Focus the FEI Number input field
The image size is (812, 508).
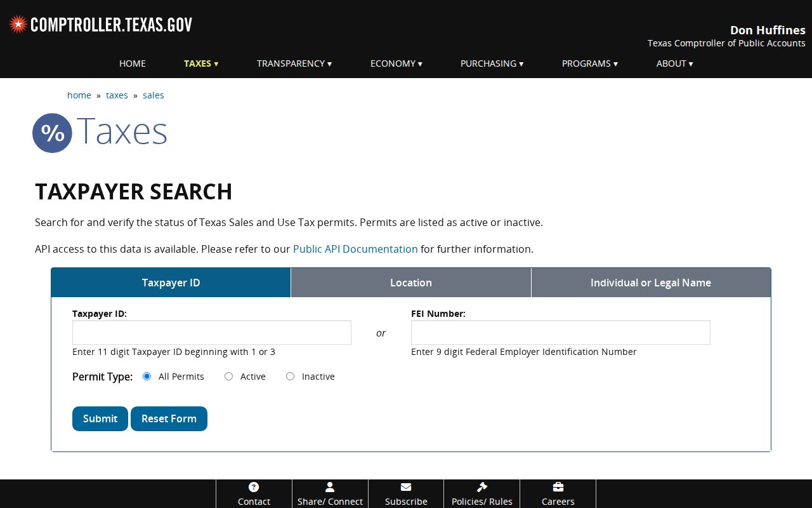561,333
